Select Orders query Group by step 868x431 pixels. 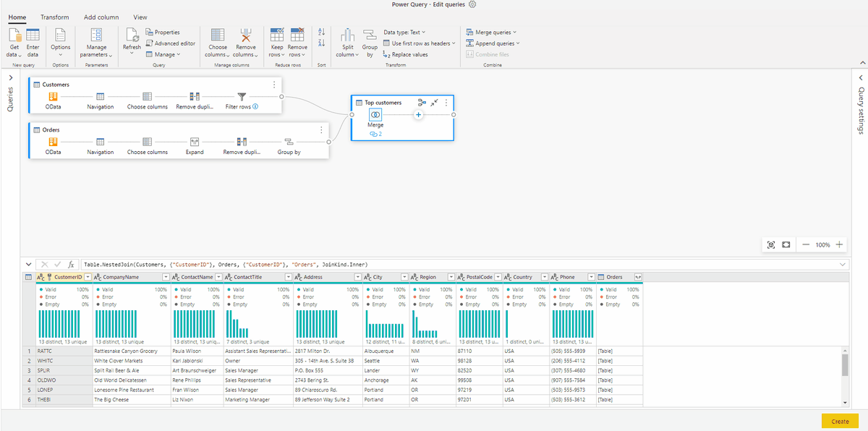pyautogui.click(x=289, y=146)
